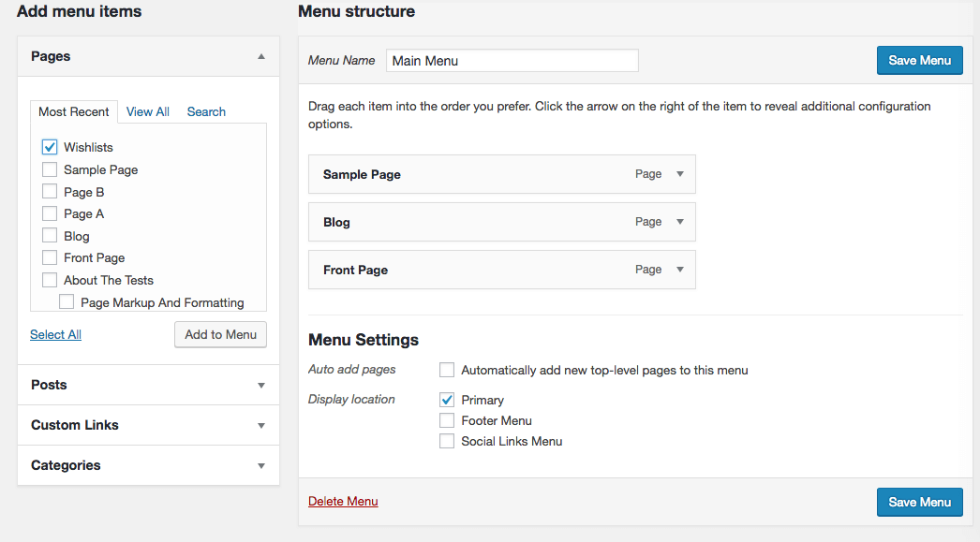Open Front Page menu item options arrow
The image size is (980, 542).
pyautogui.click(x=680, y=270)
